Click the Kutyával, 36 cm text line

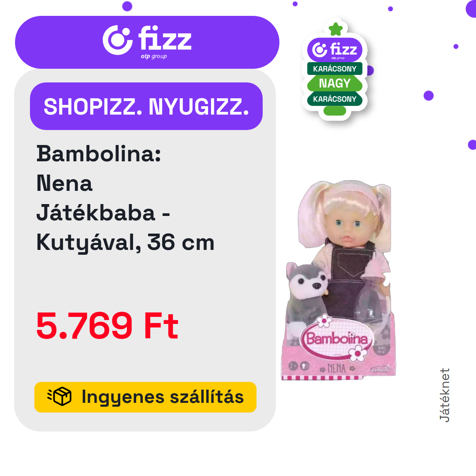pyautogui.click(x=125, y=242)
